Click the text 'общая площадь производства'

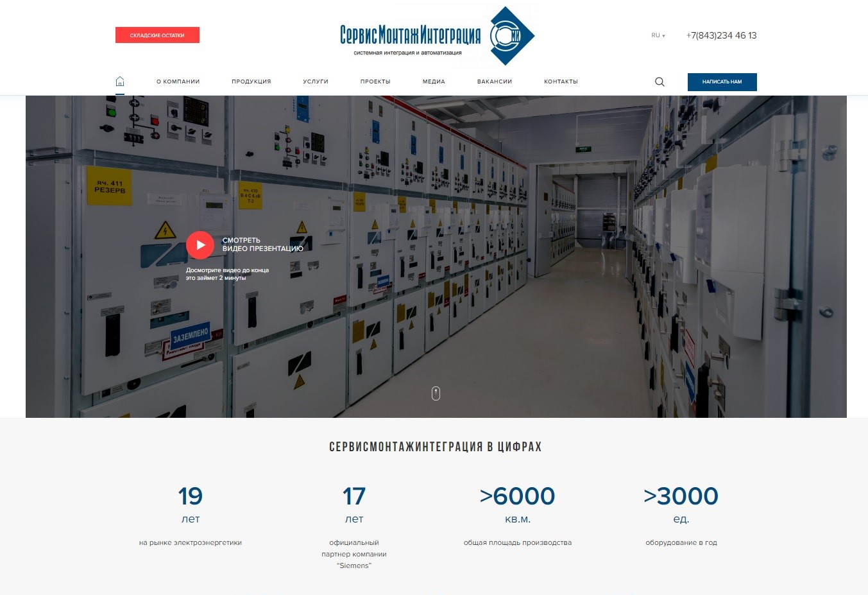click(x=518, y=543)
